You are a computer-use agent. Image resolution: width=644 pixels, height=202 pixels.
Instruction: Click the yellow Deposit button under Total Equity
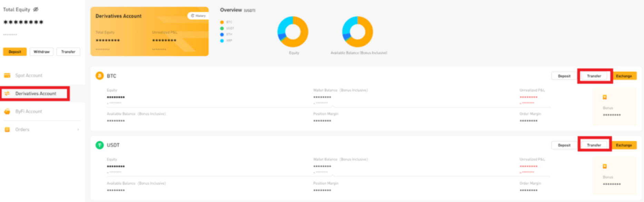tap(15, 52)
